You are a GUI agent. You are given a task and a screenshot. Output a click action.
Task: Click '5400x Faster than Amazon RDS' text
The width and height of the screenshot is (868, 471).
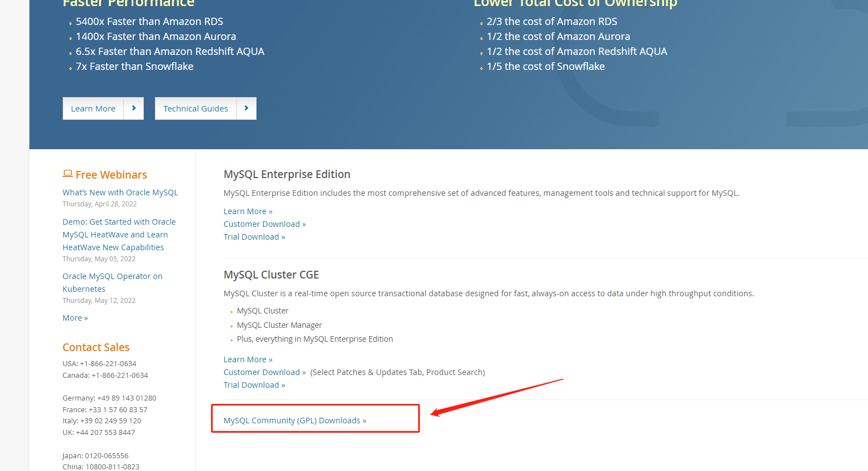tap(149, 22)
